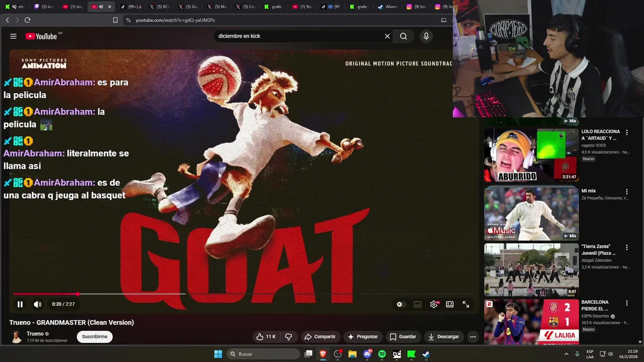The image size is (644, 362).
Task: Open the Trueno channel name link
Action: click(35, 334)
